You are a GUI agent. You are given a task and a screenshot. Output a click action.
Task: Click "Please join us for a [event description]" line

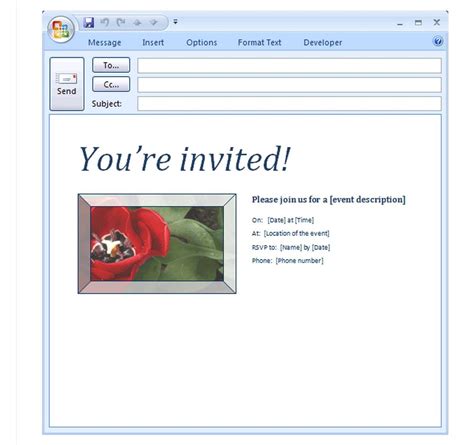[329, 200]
